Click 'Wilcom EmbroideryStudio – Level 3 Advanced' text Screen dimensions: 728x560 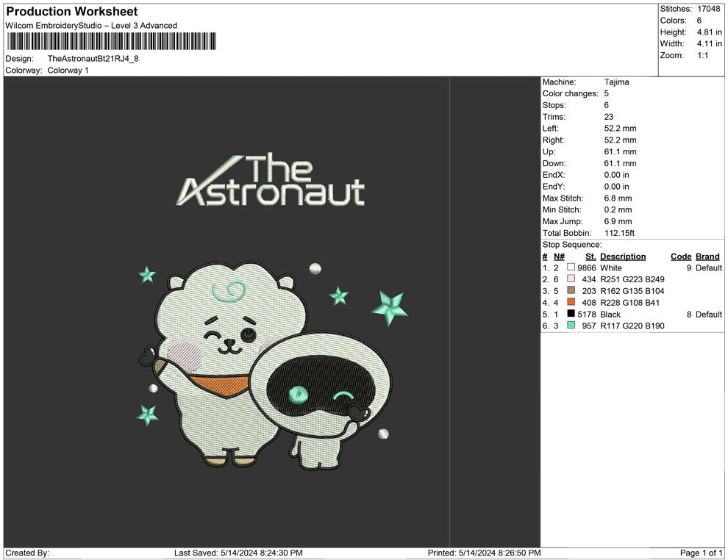click(x=91, y=26)
